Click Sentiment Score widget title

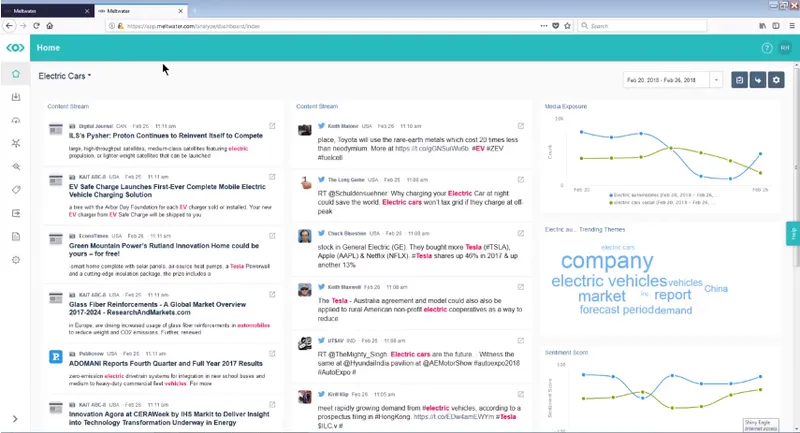tap(566, 352)
